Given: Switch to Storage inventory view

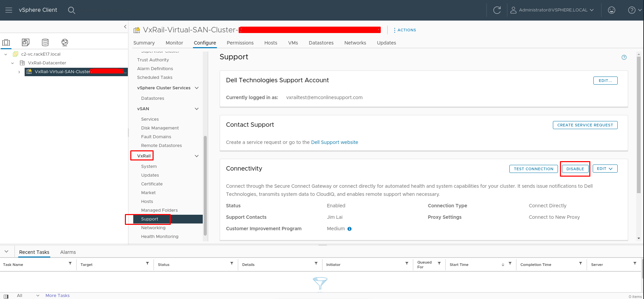Looking at the screenshot, I should (x=45, y=42).
